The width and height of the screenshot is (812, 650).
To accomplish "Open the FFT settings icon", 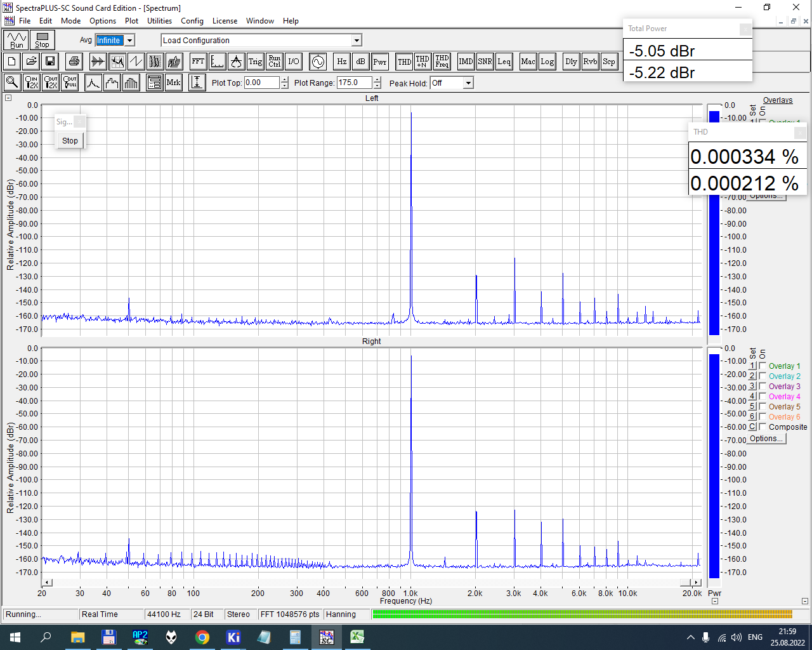I will [x=198, y=62].
